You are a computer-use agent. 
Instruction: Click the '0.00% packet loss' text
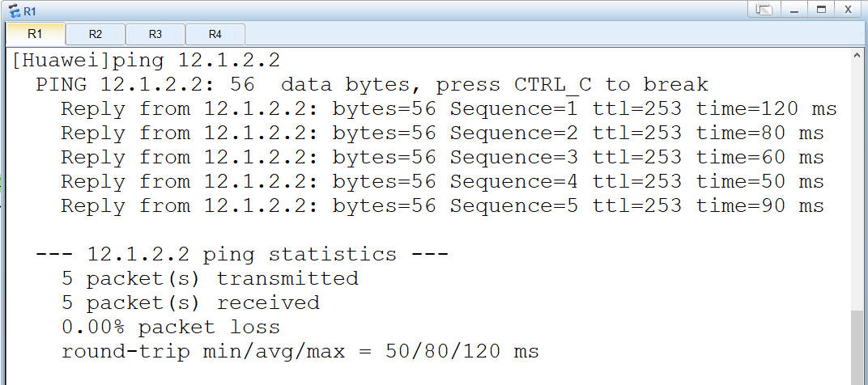coord(171,327)
